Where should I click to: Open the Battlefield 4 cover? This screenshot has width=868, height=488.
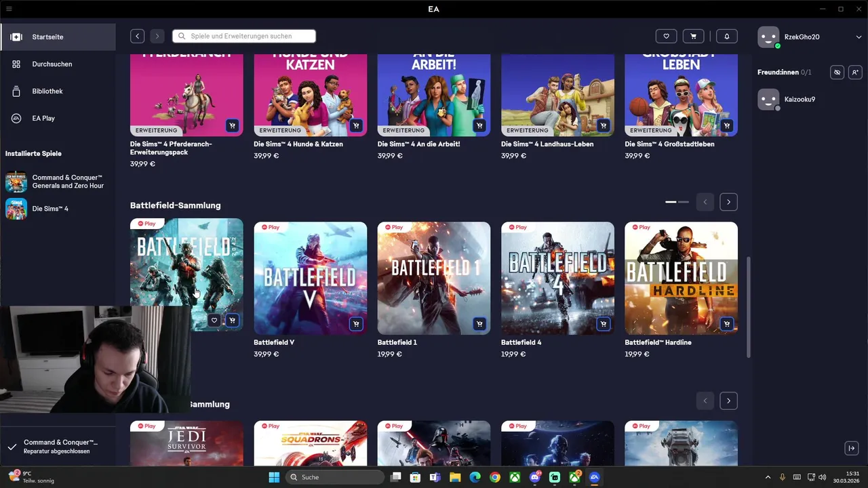(557, 278)
